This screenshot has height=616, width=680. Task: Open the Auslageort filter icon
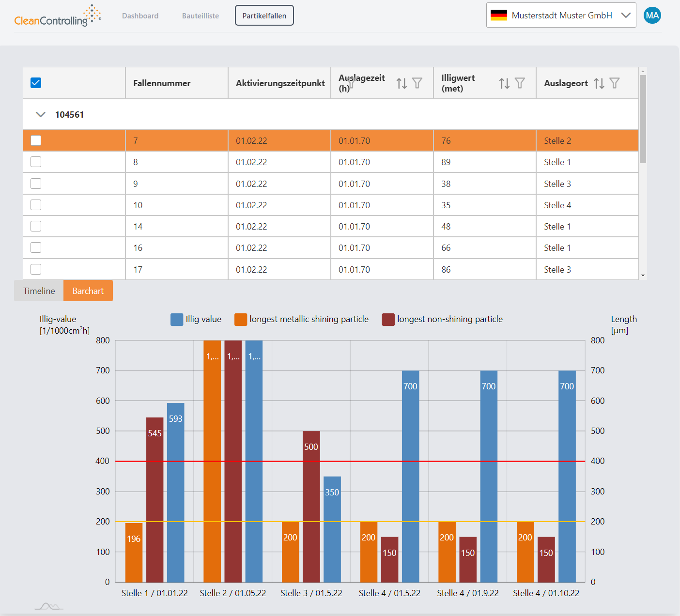[615, 83]
